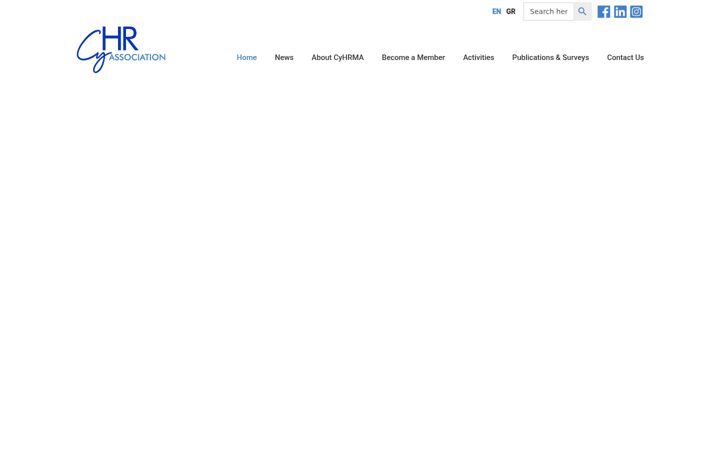Click the CyHR Association logo

pos(121,50)
